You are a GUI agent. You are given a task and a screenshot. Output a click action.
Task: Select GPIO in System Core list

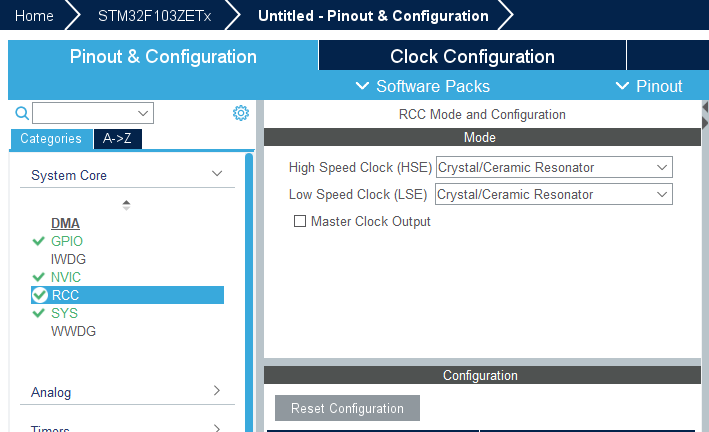point(67,241)
